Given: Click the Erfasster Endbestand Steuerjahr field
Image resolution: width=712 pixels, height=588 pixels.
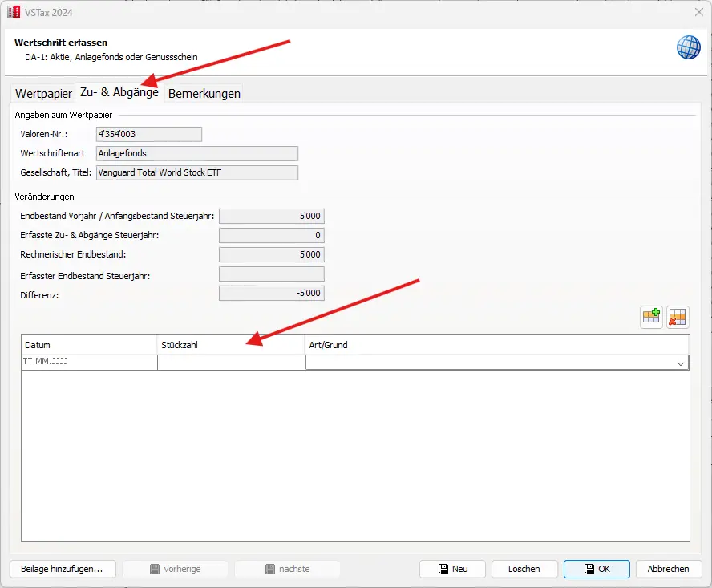Looking at the screenshot, I should point(271,274).
